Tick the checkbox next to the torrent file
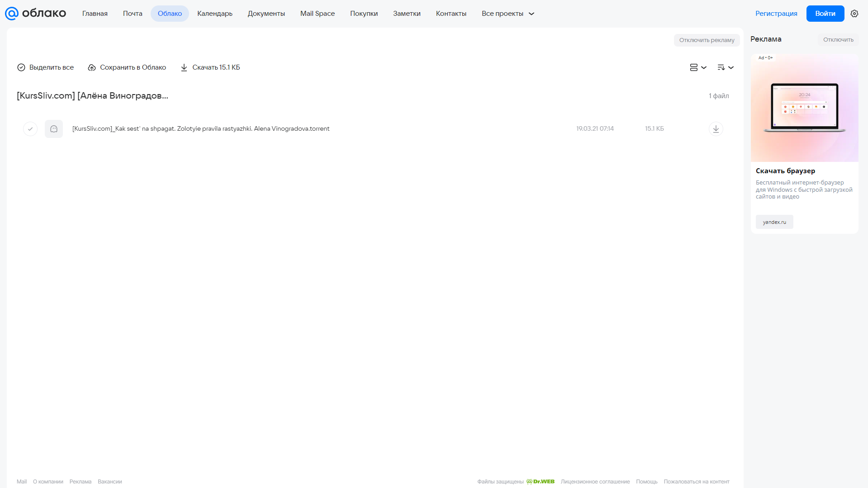Screen dimensions: 868x488 pos(30,129)
